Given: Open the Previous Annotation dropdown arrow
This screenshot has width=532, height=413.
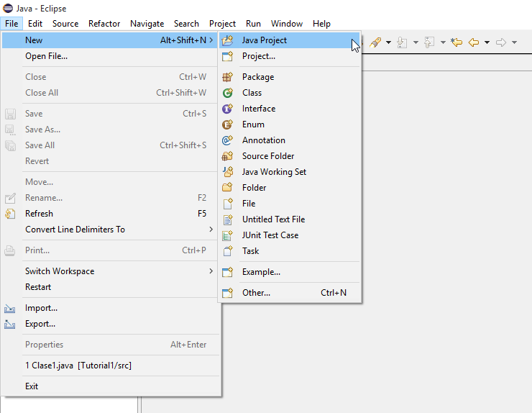Looking at the screenshot, I should click(x=443, y=42).
